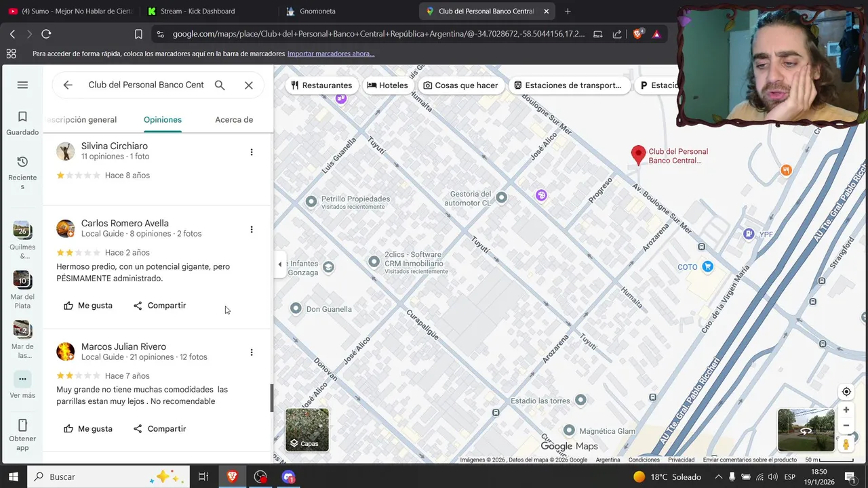Filter map by Estaciones de transporte
This screenshot has height=488, width=868.
(x=568, y=85)
